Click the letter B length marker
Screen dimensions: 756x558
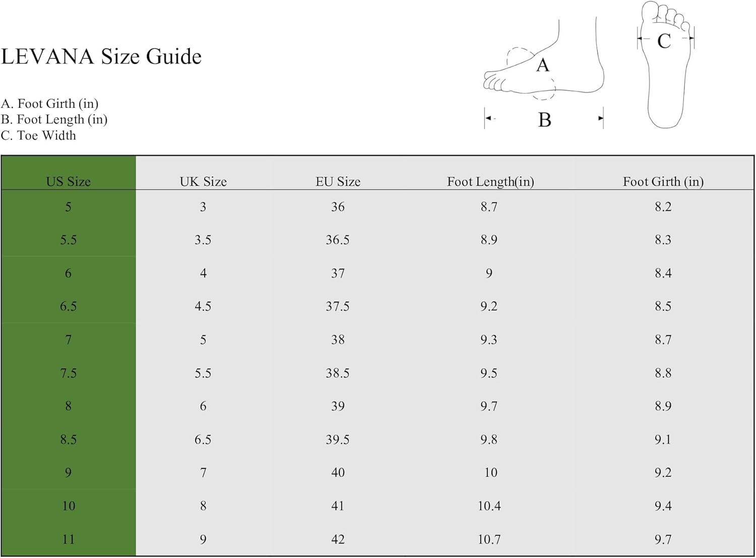coord(544,120)
